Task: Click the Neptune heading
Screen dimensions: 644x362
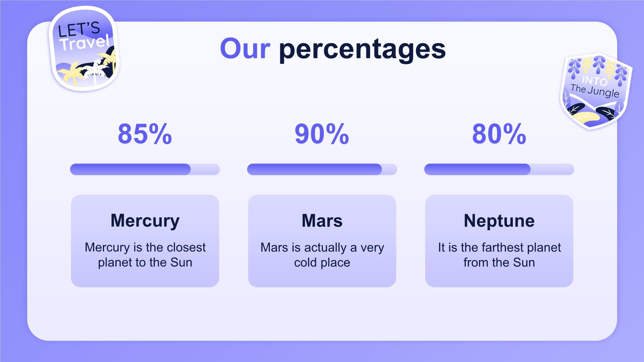Action: pos(499,221)
